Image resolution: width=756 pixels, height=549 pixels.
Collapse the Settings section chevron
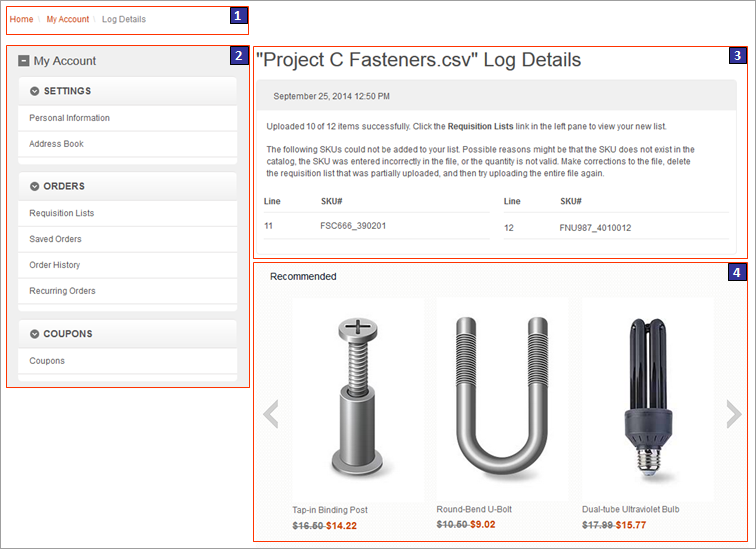[x=35, y=91]
